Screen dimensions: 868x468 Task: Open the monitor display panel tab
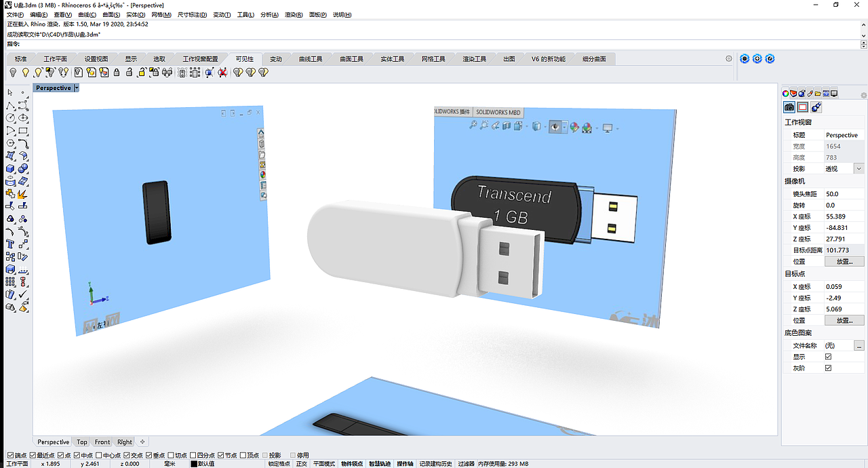[x=835, y=94]
